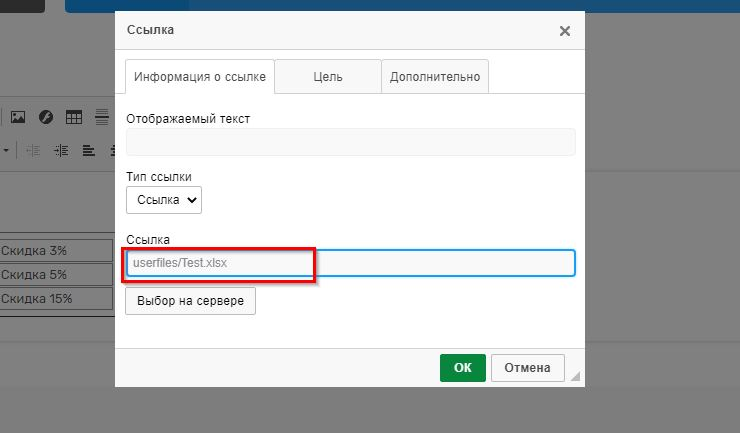
Task: Click the horizontal line toolbar icon
Action: 102,117
